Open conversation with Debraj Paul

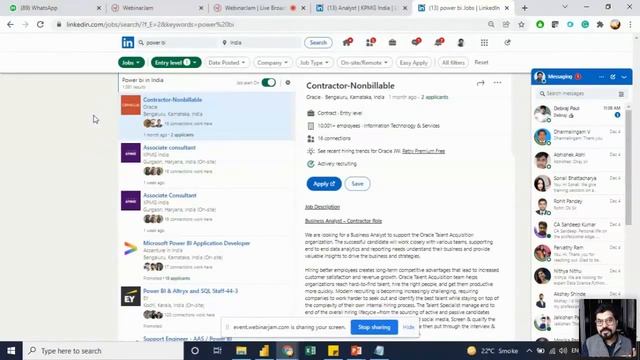(578, 113)
